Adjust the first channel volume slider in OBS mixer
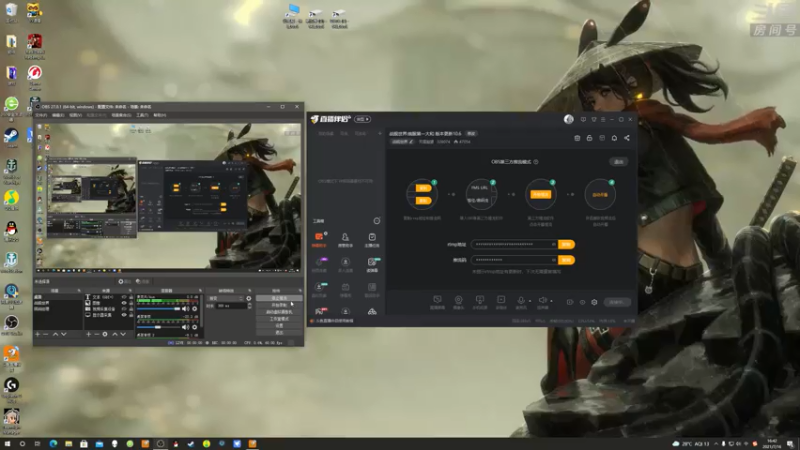The height and width of the screenshot is (450, 800). pos(159,309)
